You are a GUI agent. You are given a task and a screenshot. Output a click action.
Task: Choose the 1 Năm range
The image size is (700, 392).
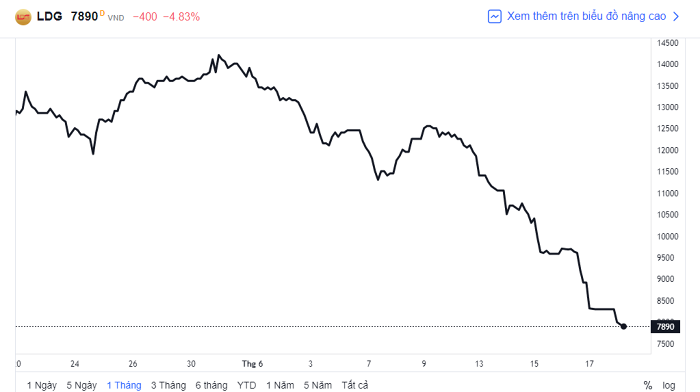pyautogui.click(x=280, y=385)
